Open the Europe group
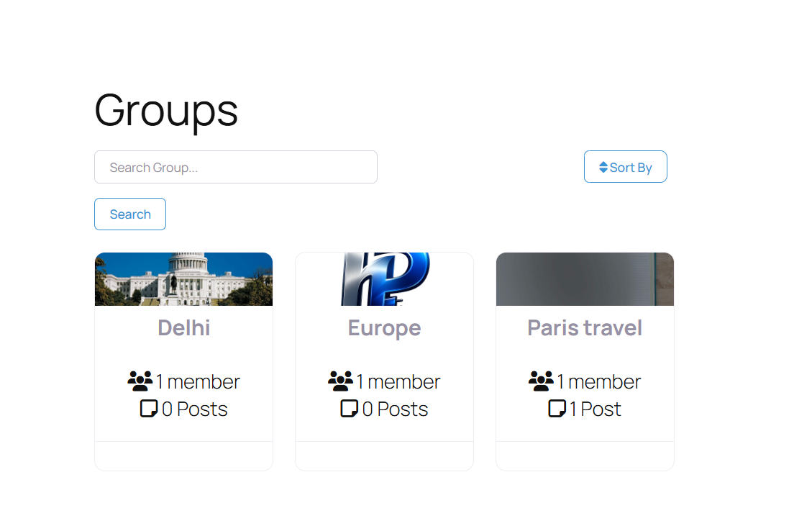Image resolution: width=812 pixels, height=508 pixels. click(384, 327)
